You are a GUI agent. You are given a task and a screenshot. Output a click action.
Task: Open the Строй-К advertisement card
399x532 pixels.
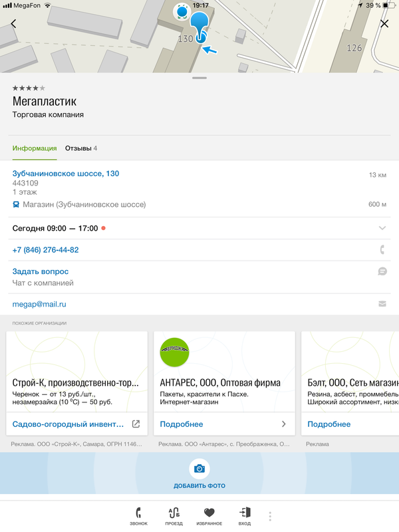click(76, 384)
